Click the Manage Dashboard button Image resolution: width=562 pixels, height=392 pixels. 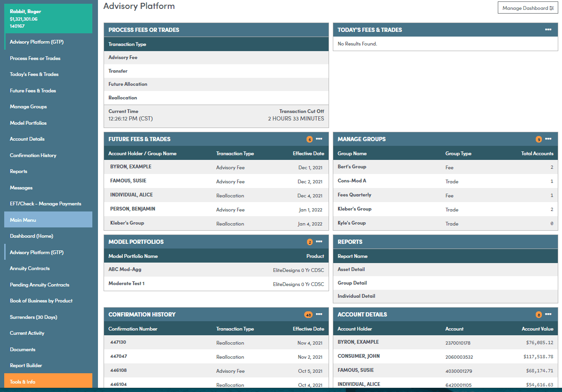click(528, 8)
